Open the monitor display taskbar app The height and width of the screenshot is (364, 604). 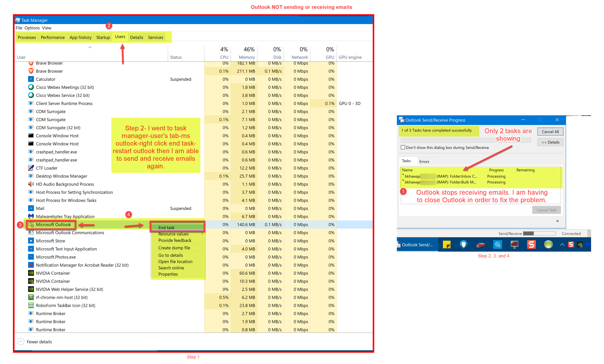(514, 245)
